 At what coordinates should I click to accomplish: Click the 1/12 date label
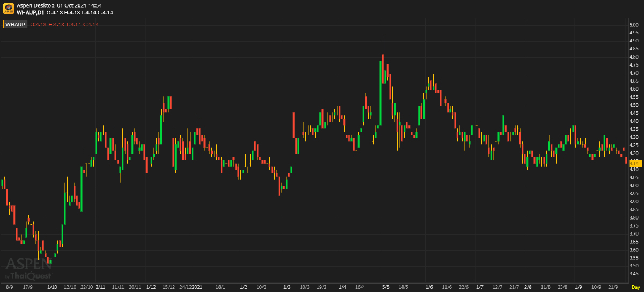click(x=151, y=288)
